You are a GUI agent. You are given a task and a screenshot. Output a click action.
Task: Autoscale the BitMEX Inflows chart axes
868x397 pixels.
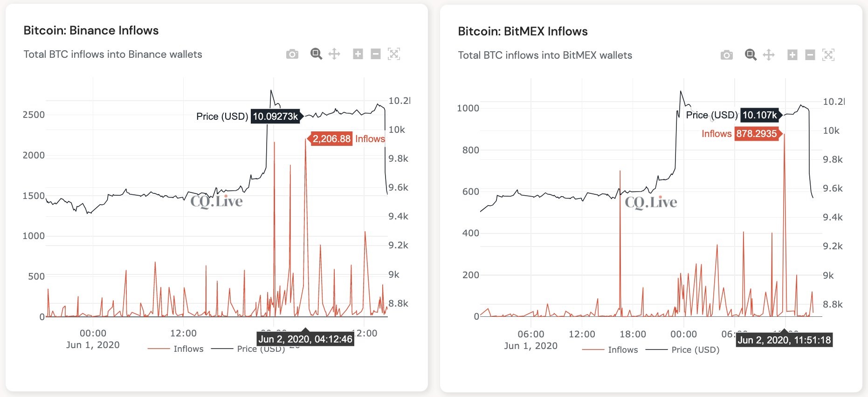[x=828, y=55]
